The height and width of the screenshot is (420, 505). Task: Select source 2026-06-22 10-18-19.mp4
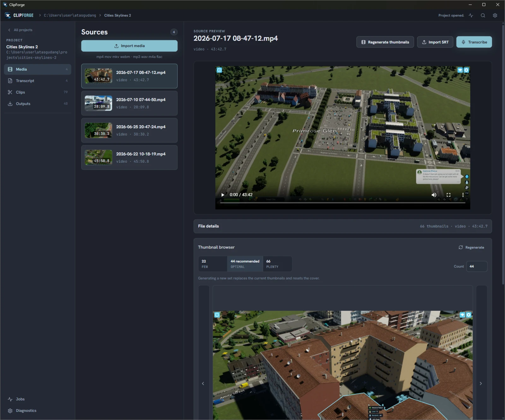(129, 157)
